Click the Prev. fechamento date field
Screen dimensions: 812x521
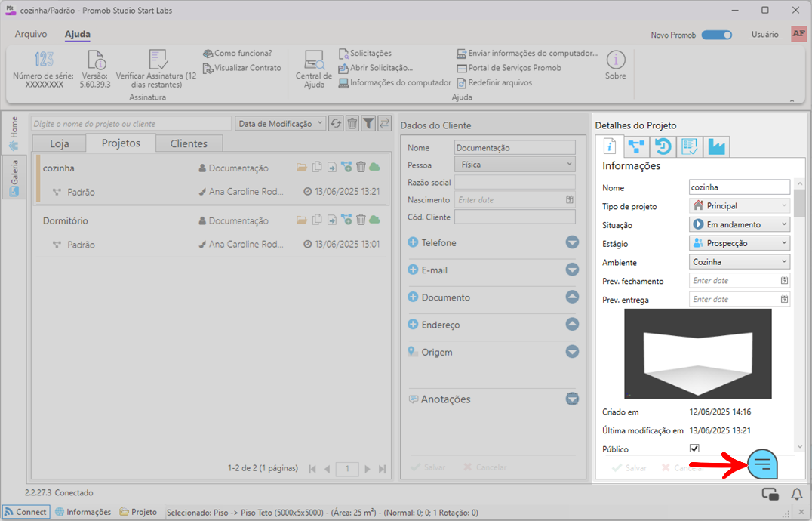click(x=740, y=280)
